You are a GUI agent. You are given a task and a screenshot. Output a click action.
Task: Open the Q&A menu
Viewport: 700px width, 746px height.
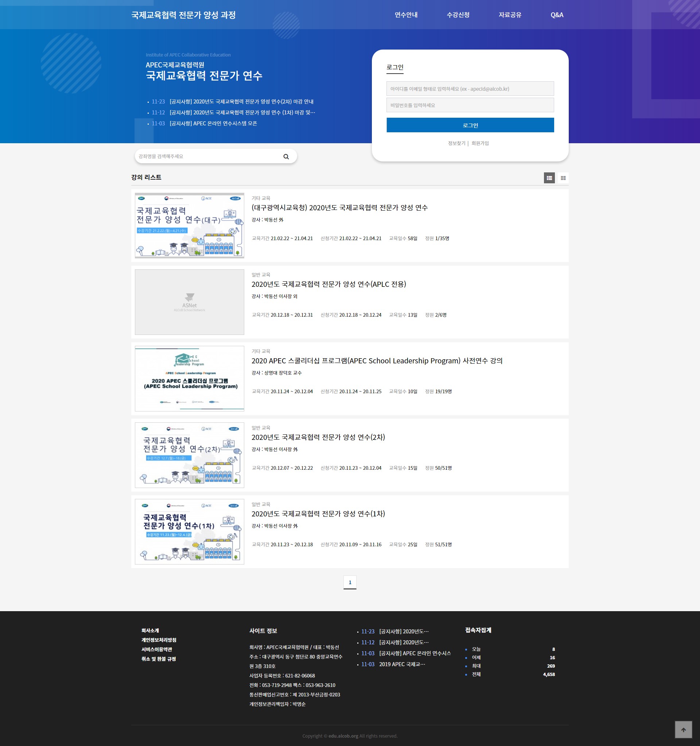point(557,15)
